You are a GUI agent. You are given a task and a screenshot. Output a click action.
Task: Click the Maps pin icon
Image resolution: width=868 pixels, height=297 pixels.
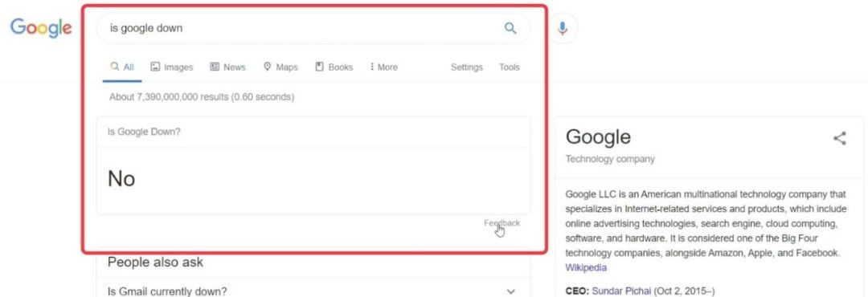(x=268, y=67)
